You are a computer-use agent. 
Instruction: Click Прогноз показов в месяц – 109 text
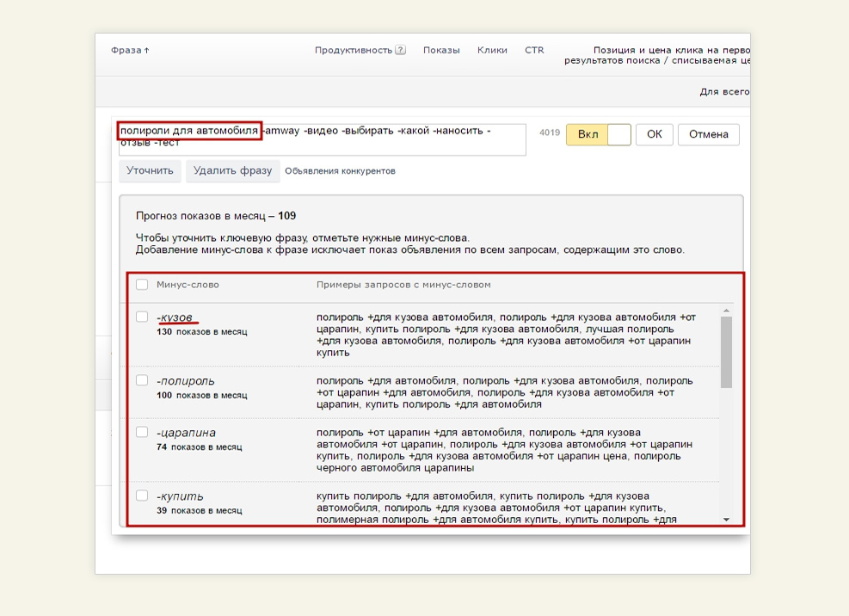pyautogui.click(x=216, y=216)
